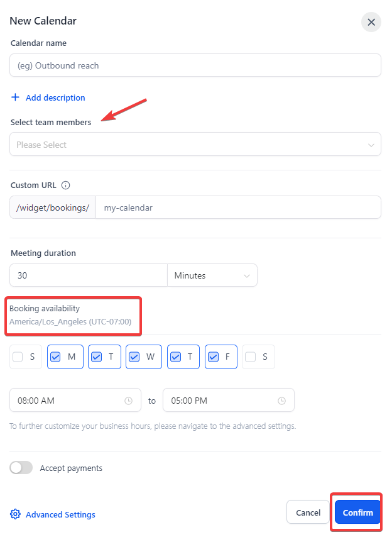Open the Minutes duration unit dropdown
392x537 pixels.
tap(212, 275)
